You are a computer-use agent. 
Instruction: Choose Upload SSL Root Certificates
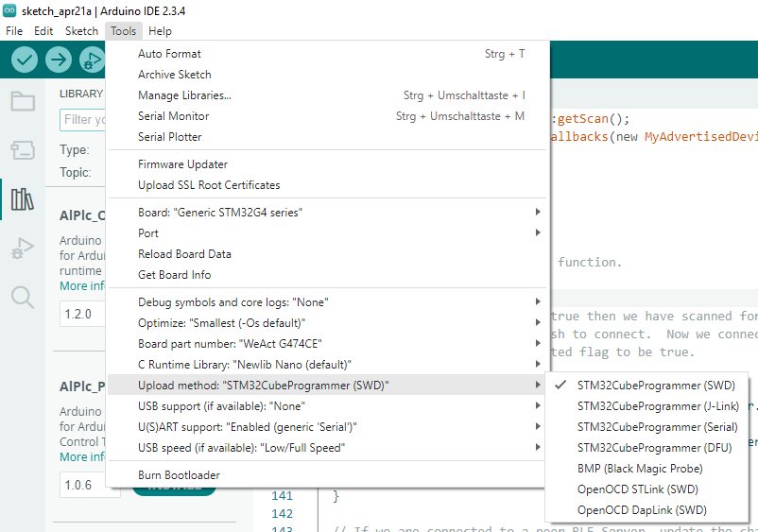pyautogui.click(x=329, y=185)
